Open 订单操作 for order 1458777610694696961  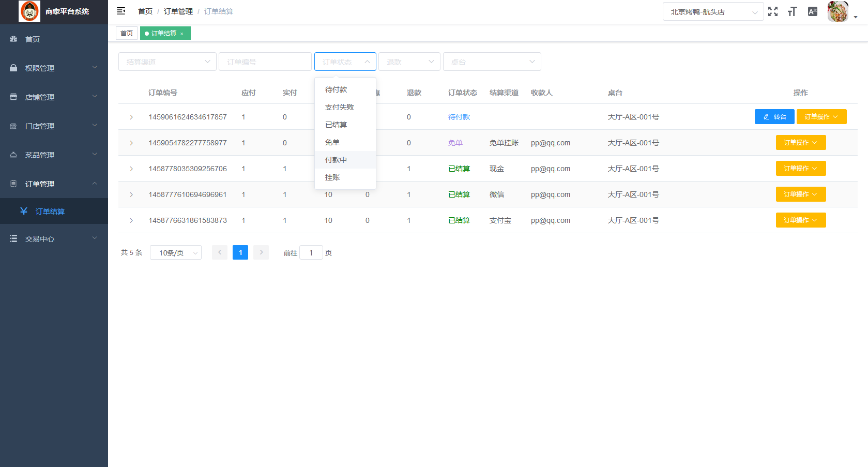(801, 194)
